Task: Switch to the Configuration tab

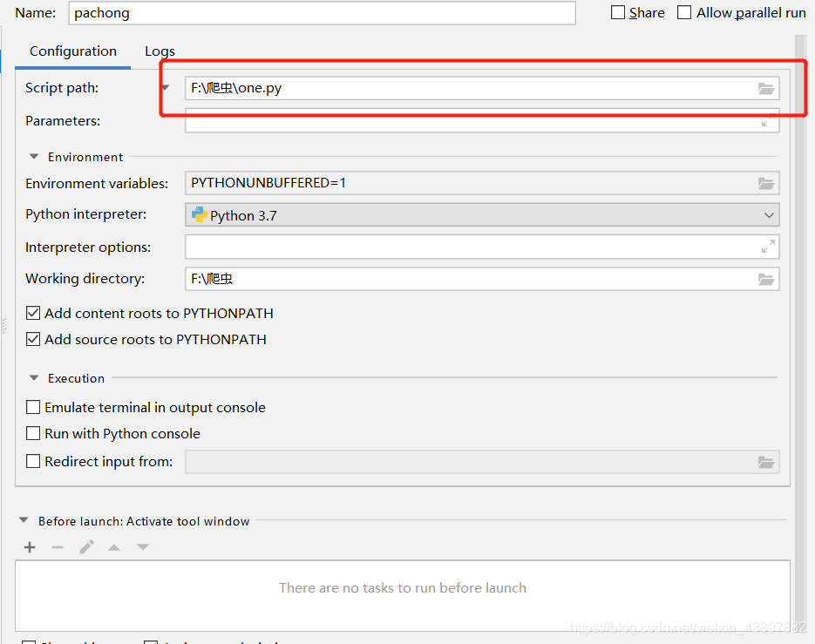Action: (72, 51)
